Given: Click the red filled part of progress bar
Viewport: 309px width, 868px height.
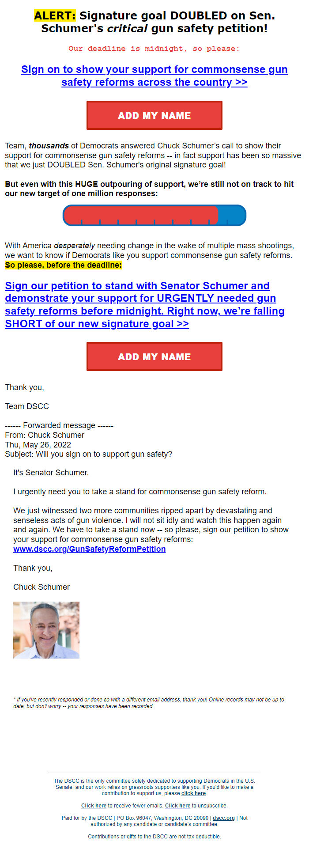Looking at the screenshot, I should pos(140,215).
